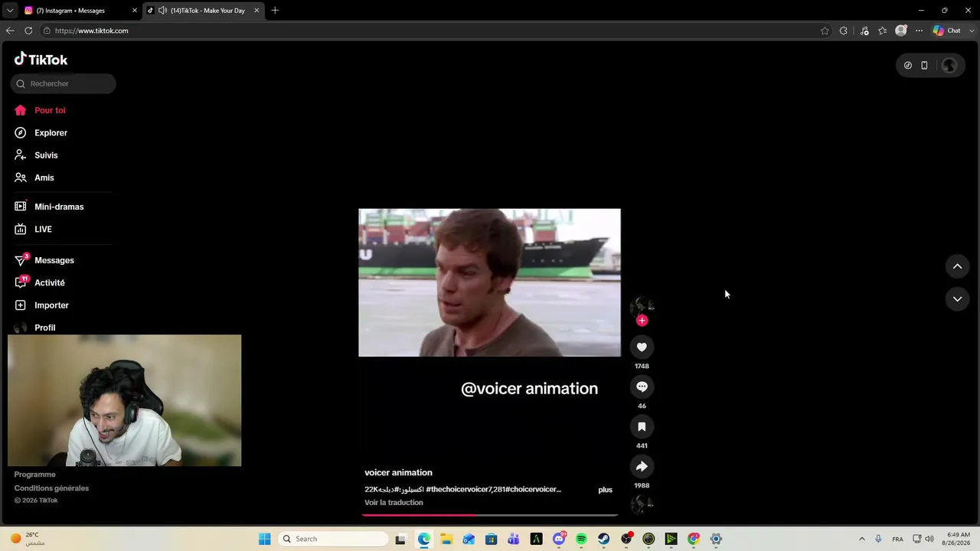Seek in the video progress bar
The height and width of the screenshot is (551, 980).
[x=490, y=515]
